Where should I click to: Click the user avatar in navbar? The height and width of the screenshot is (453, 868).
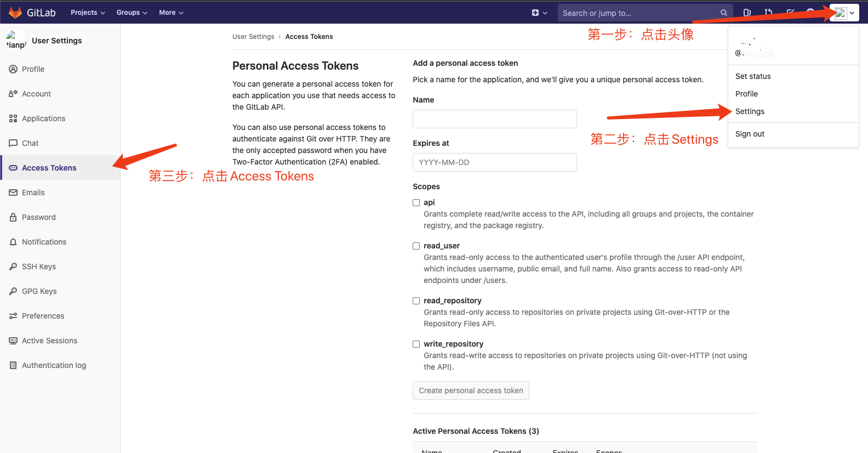(x=840, y=13)
